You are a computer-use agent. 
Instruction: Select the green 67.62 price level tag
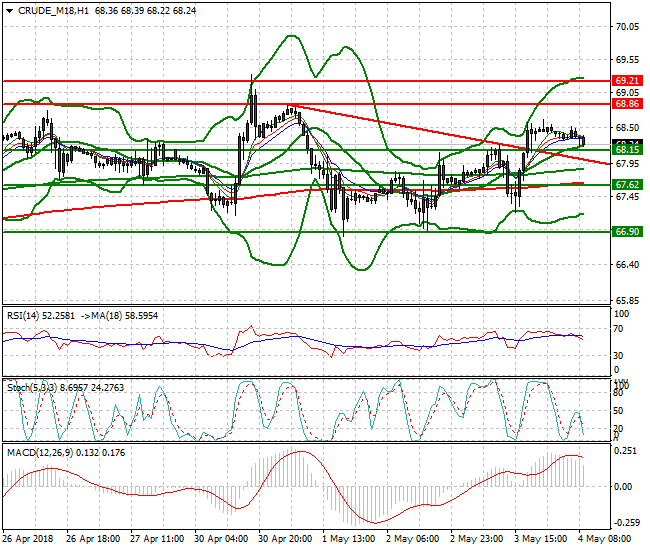[627, 184]
